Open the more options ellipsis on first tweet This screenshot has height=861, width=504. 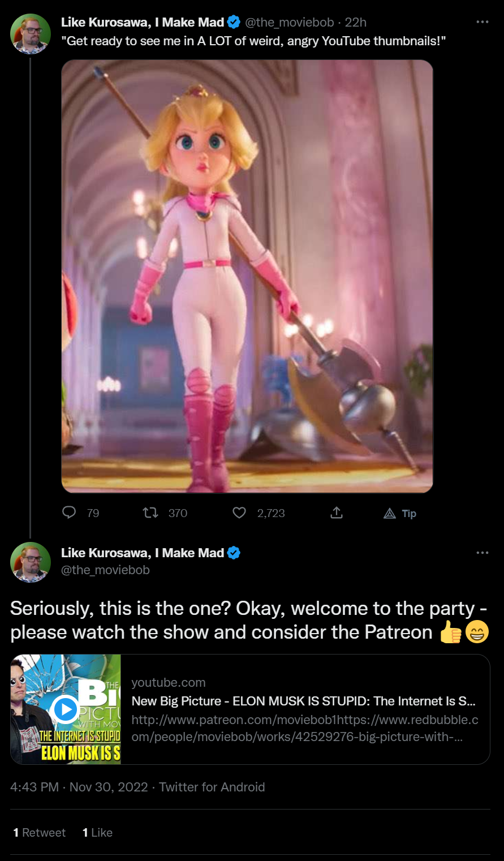482,22
